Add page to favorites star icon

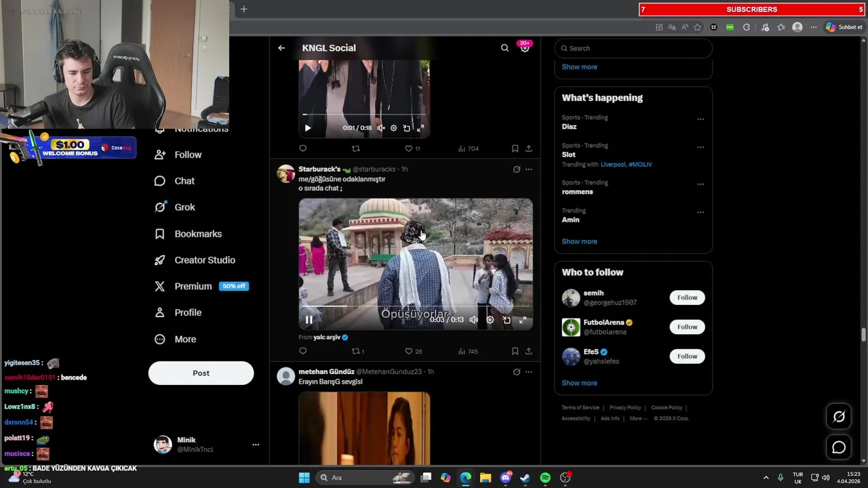tap(697, 27)
